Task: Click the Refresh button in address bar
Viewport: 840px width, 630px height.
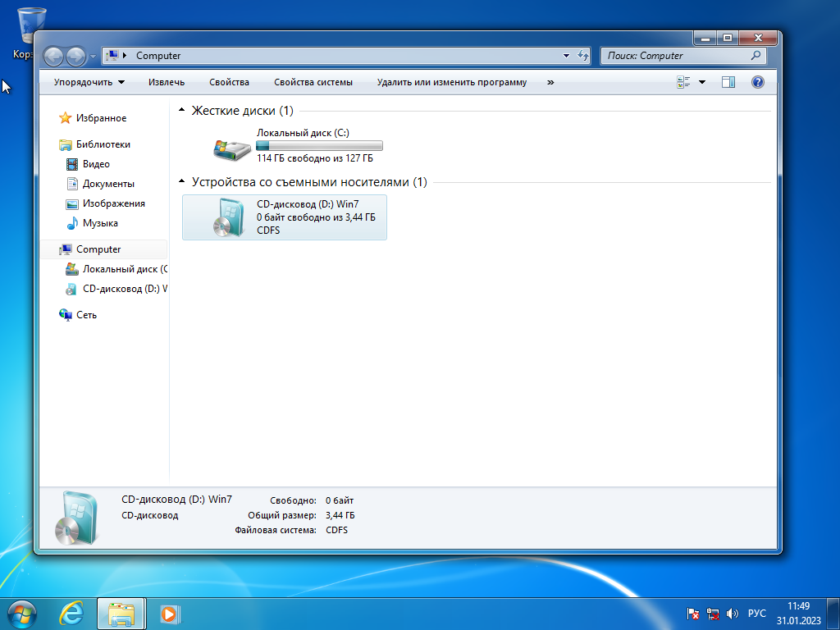Action: 583,55
